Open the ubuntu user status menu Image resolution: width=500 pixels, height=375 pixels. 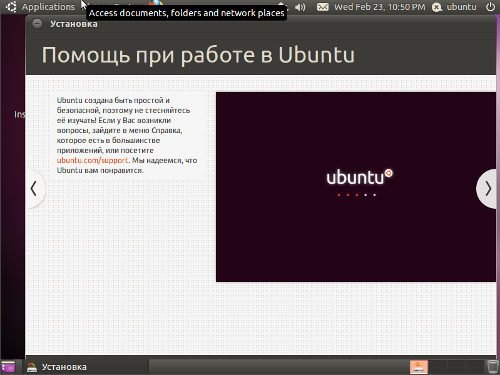point(454,7)
